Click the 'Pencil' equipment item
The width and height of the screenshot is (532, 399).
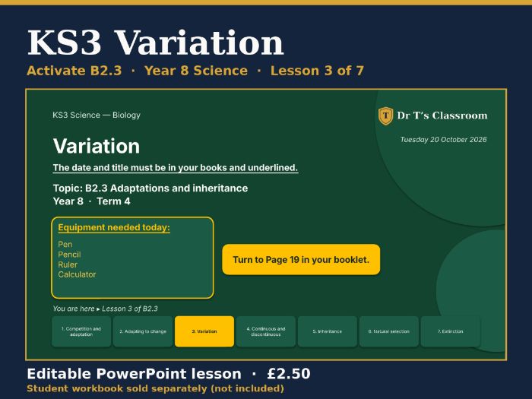point(70,255)
